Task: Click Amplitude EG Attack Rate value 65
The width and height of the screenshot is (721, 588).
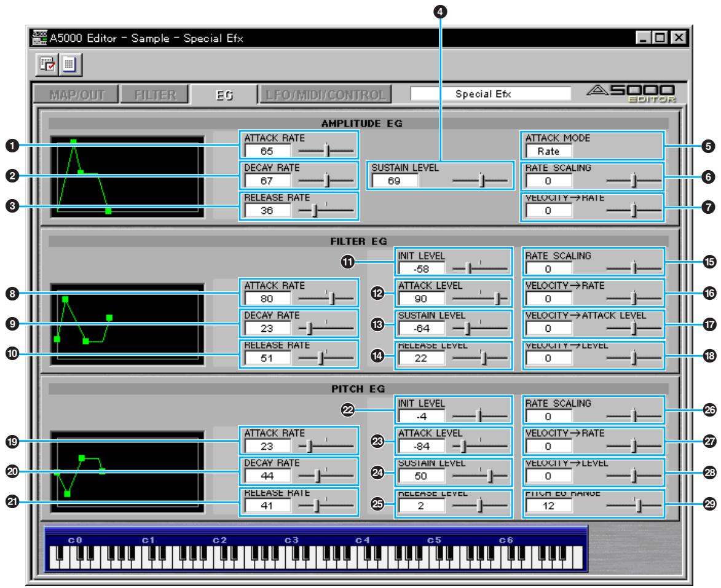Action: click(x=267, y=151)
